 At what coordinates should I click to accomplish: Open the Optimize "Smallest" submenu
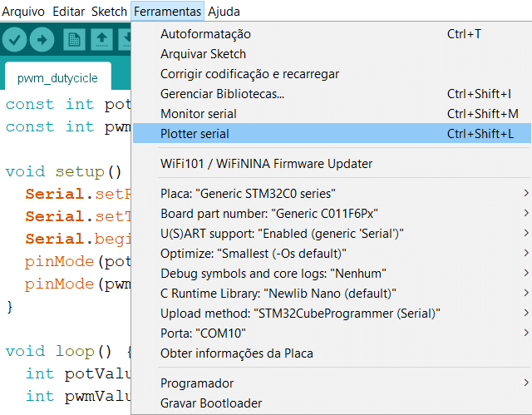pos(525,254)
